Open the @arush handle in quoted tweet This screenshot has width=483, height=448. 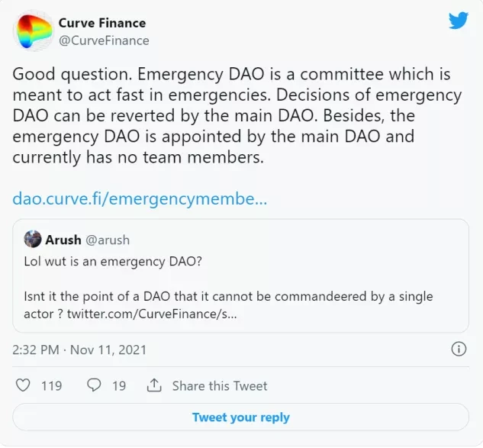pyautogui.click(x=108, y=240)
